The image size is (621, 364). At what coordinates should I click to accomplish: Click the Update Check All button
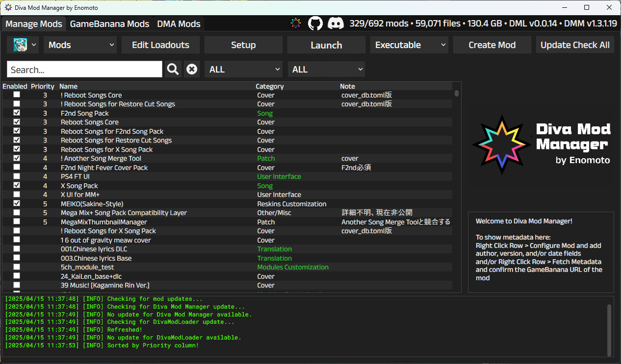click(574, 45)
